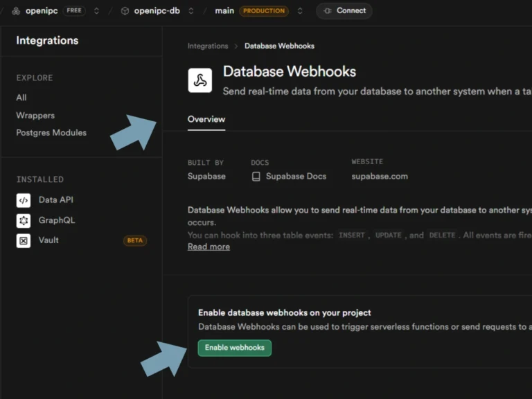Click the GraphQL logo icon

24,220
